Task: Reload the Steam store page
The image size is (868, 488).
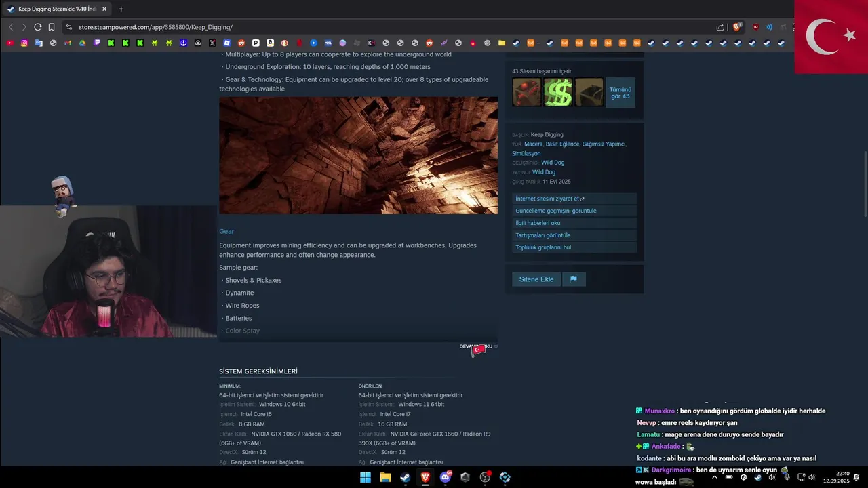Action: (x=38, y=27)
